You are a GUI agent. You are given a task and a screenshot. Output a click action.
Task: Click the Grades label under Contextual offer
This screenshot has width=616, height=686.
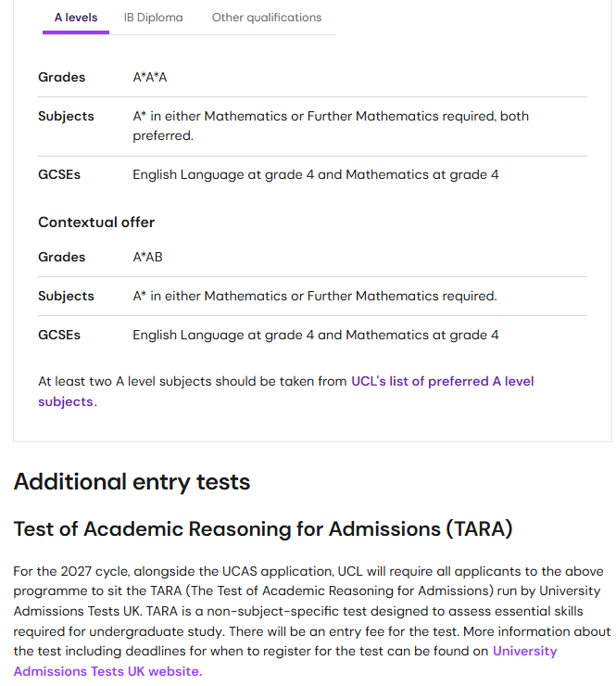tap(61, 258)
